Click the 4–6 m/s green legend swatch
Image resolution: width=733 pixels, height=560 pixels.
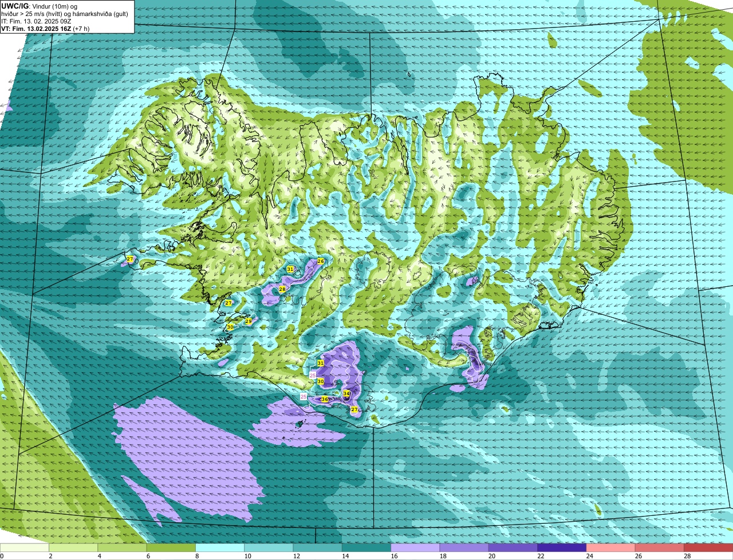[x=122, y=547]
